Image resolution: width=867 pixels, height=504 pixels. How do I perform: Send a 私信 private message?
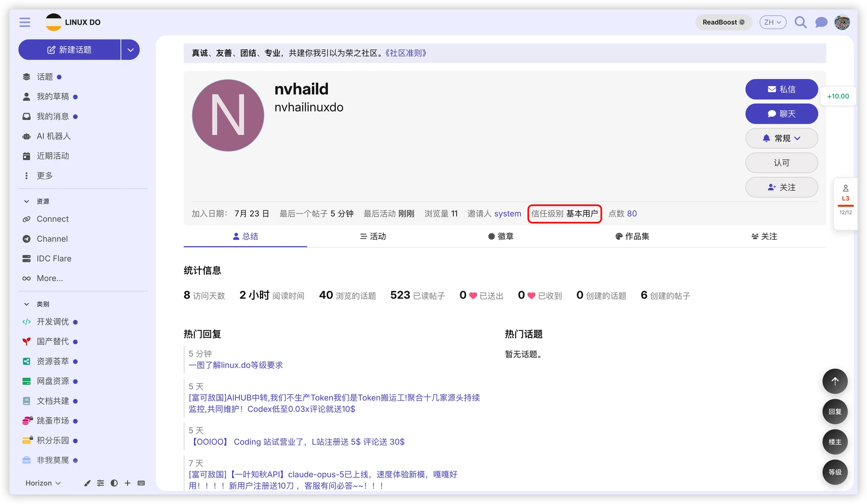tap(781, 89)
